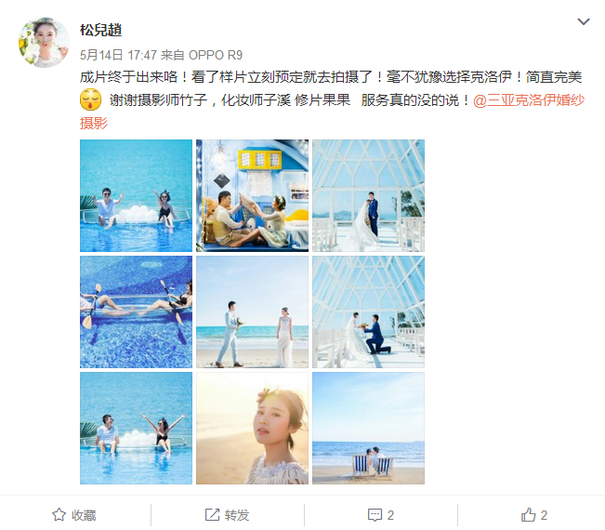Open the transparent kayak pool photo

click(136, 312)
